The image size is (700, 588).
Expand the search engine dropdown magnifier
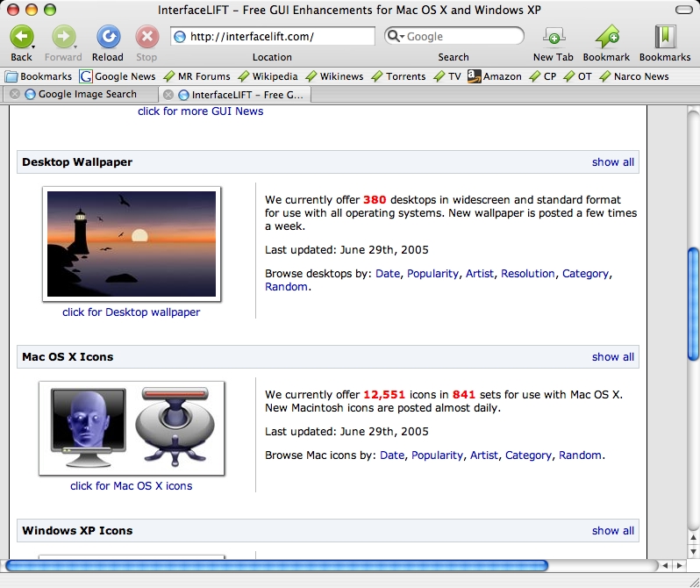[x=396, y=37]
